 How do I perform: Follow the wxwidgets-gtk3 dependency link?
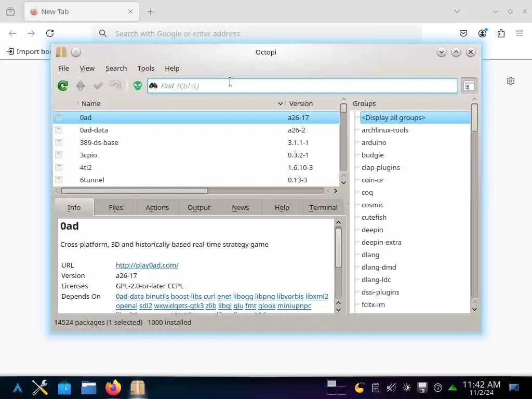(179, 305)
